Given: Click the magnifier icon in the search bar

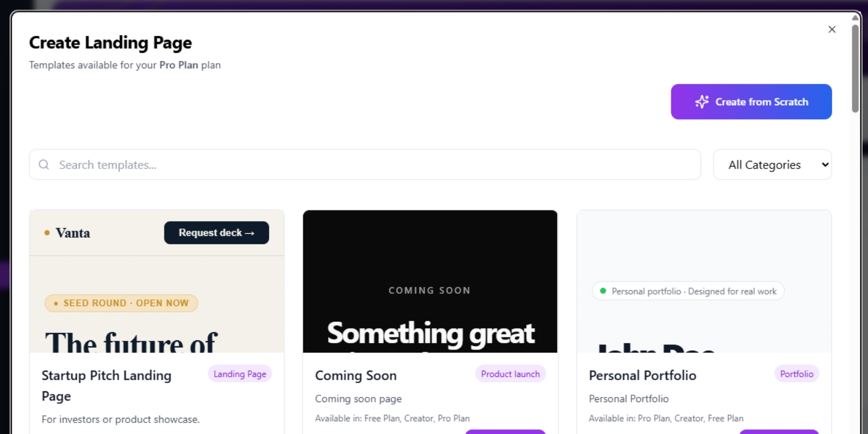Looking at the screenshot, I should click(x=44, y=165).
